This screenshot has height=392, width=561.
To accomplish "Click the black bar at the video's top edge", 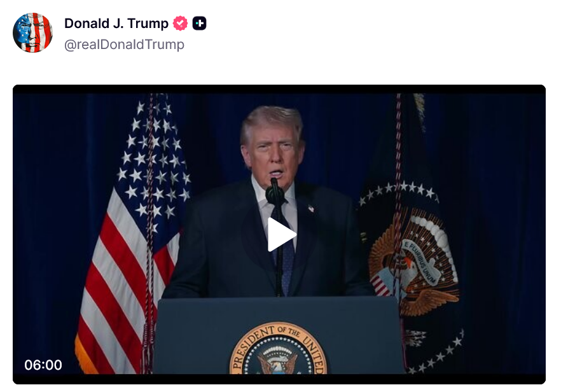I will (279, 89).
